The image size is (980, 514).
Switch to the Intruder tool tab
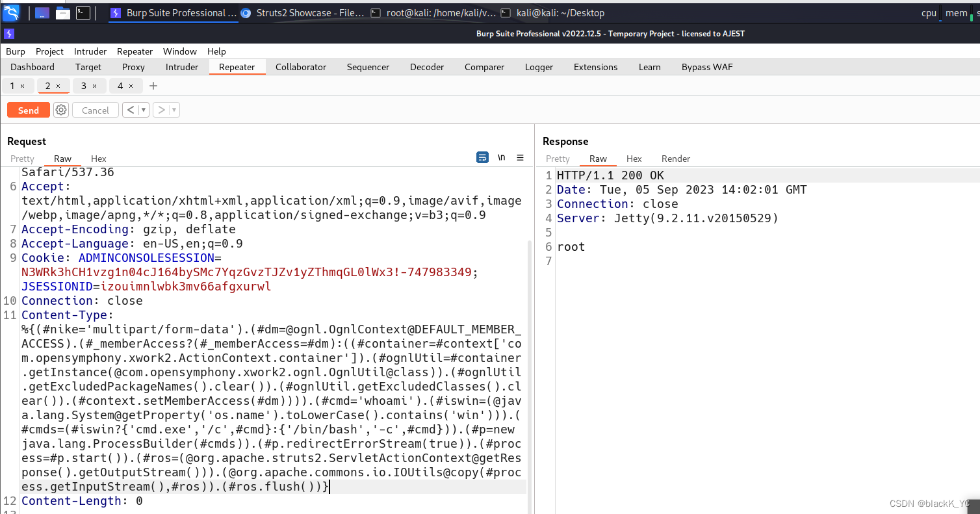[x=182, y=67]
